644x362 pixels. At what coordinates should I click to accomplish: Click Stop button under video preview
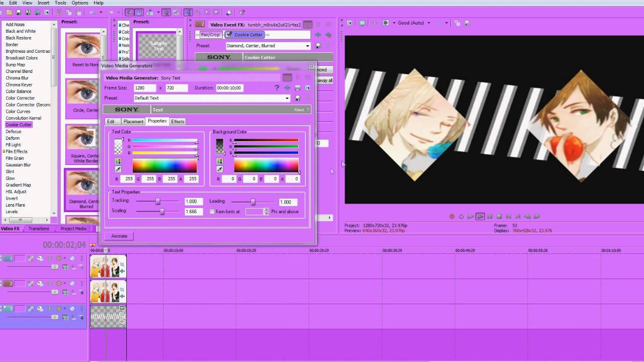(500, 217)
